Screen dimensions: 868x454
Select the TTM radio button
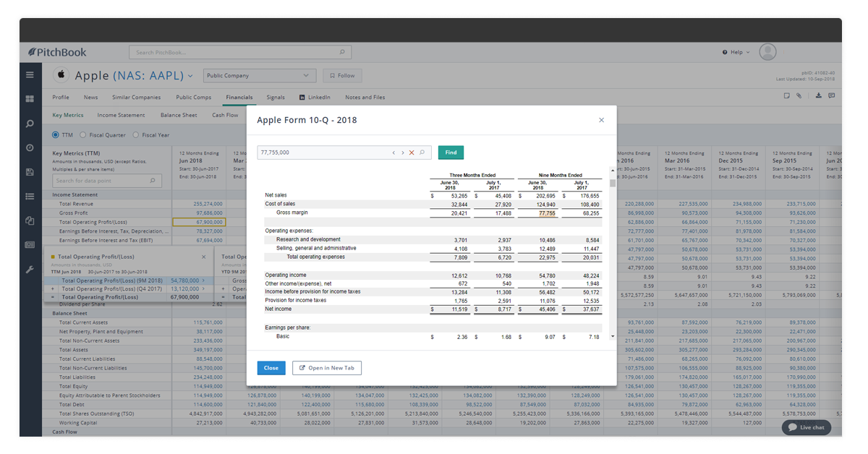56,135
